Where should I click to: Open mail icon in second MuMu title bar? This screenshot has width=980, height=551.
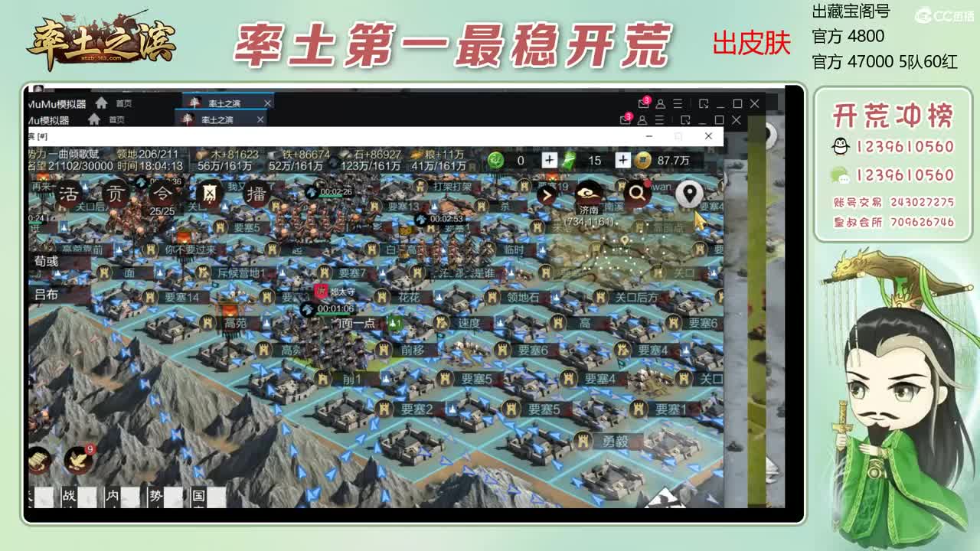pos(626,120)
